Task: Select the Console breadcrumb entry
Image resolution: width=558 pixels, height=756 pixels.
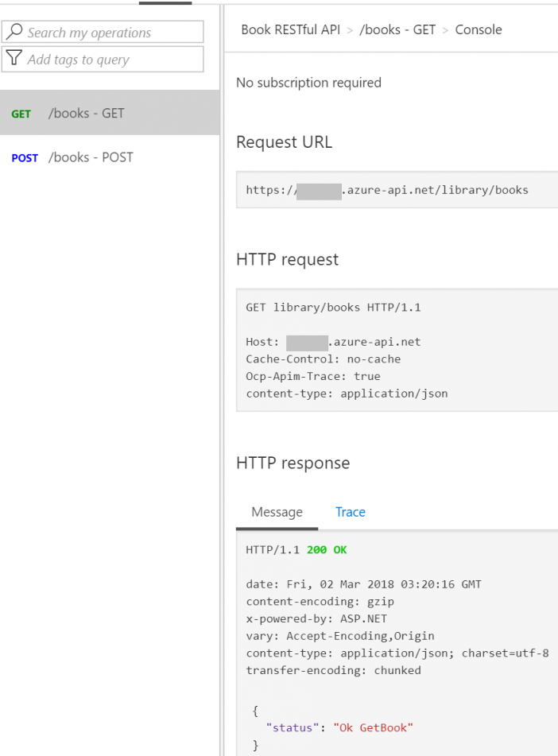Action: (x=478, y=29)
